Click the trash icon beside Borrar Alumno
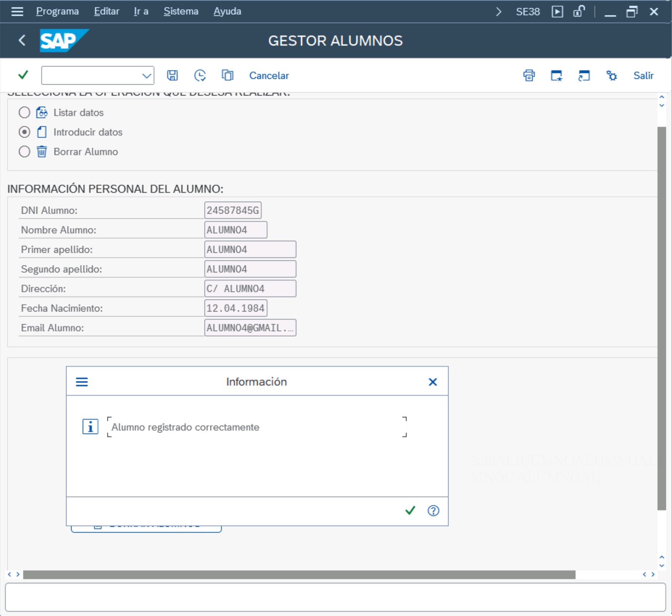The image size is (672, 616). (42, 151)
